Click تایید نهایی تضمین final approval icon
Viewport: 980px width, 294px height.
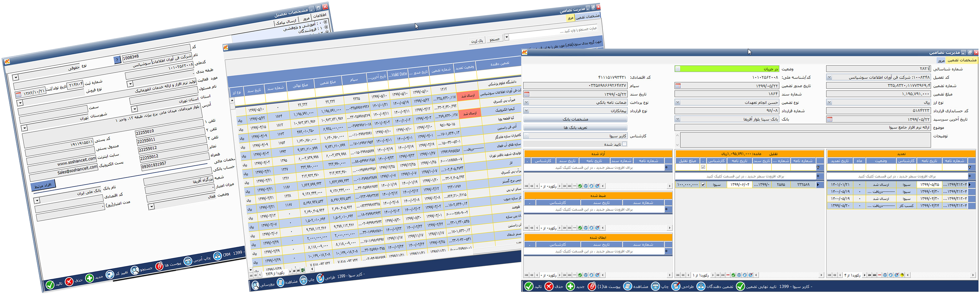740,286
